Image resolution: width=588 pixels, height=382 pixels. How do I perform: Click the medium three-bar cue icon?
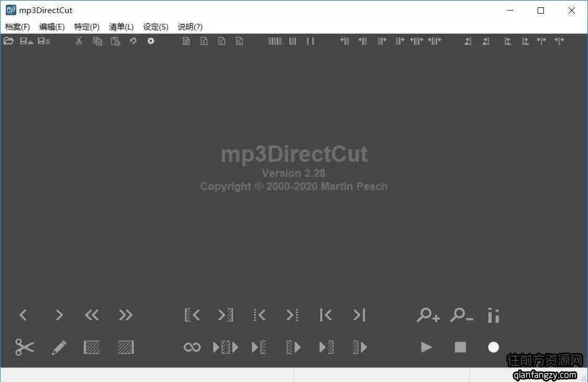coord(292,41)
